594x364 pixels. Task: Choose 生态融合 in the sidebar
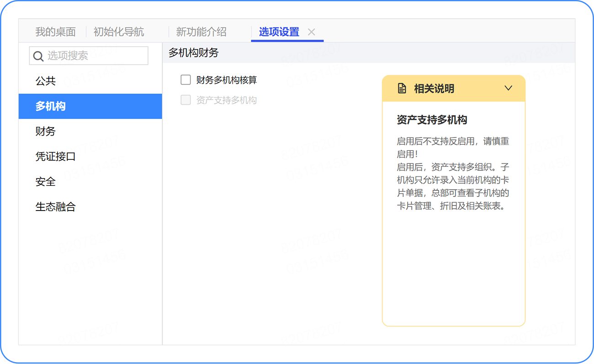(90, 207)
